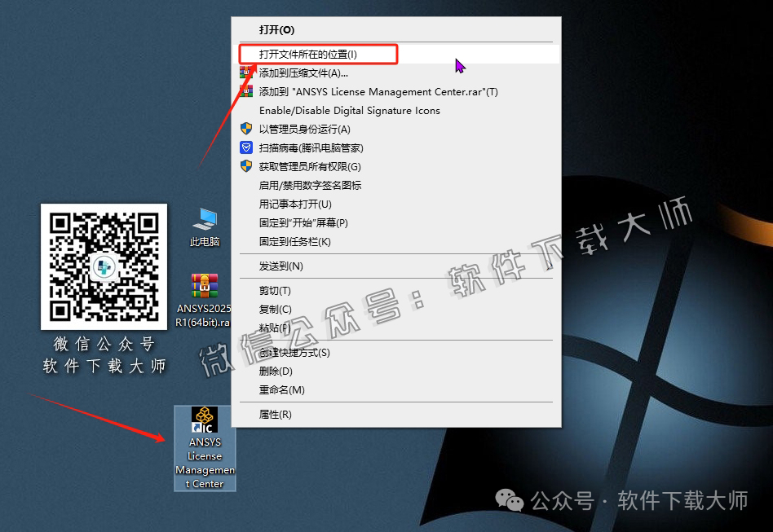Open 此电脑 from the desktop
The image size is (773, 532).
point(204,218)
